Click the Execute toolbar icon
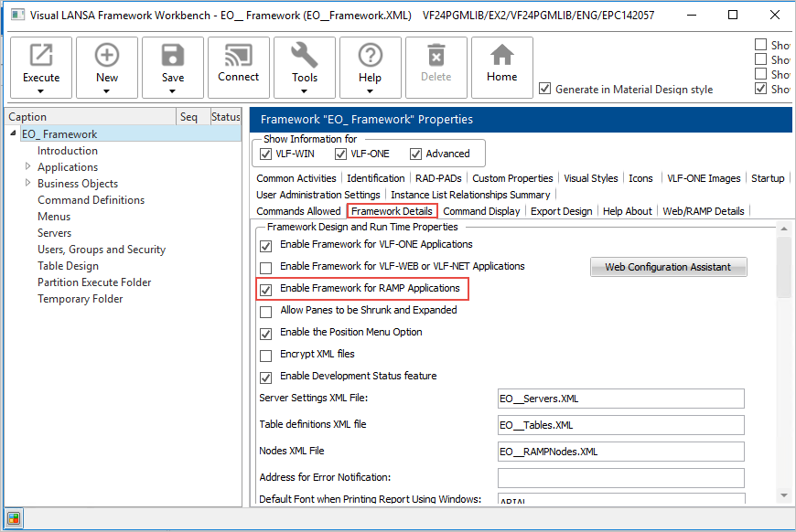The image size is (796, 532). tap(41, 57)
